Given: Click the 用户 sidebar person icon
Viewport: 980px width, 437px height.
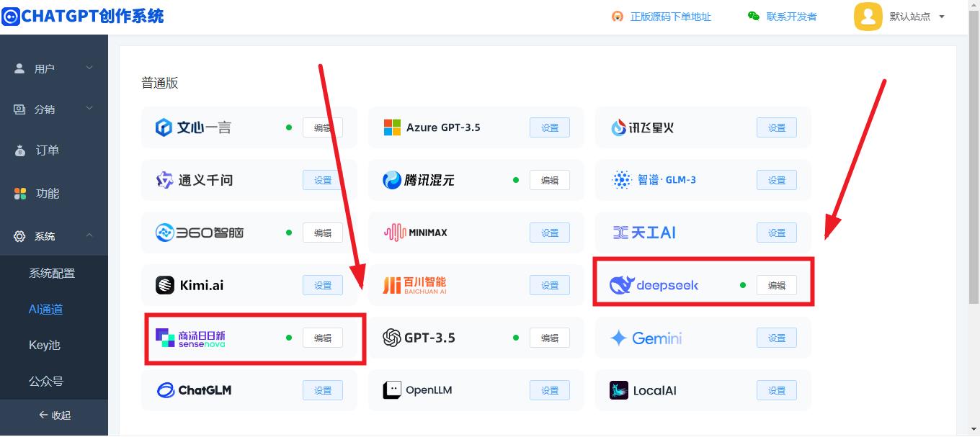Looking at the screenshot, I should [x=20, y=68].
